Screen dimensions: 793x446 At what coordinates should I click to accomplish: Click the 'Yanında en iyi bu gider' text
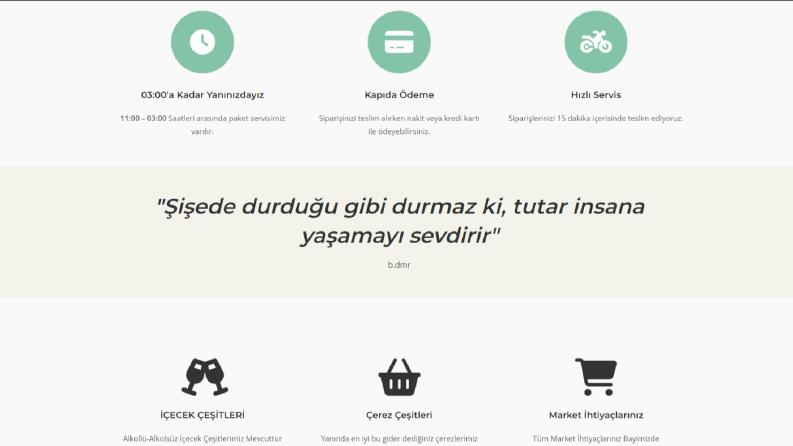[x=399, y=438]
